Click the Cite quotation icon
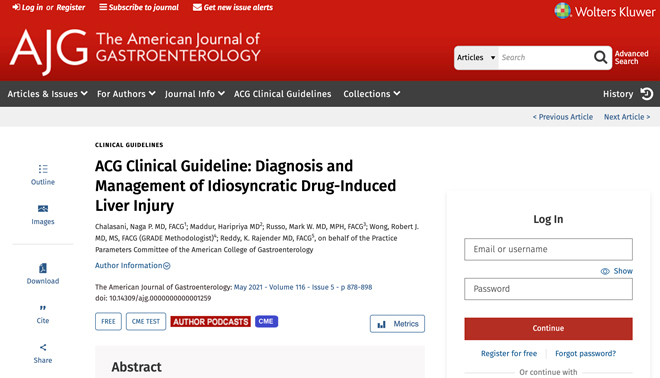 click(43, 308)
